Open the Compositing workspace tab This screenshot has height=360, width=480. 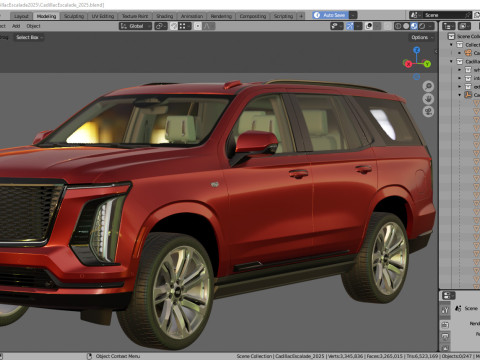coord(253,16)
